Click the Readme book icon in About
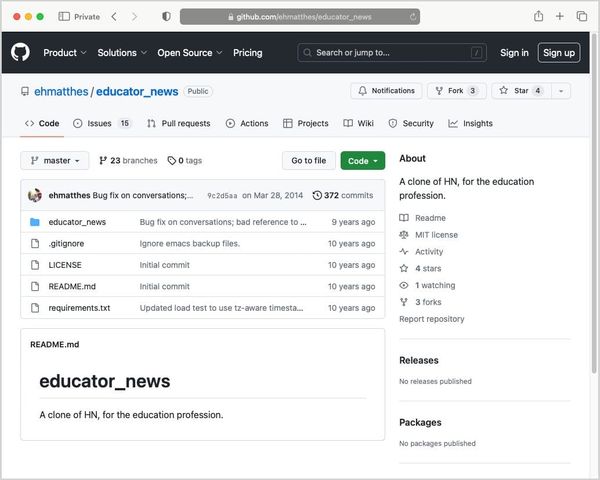 tap(404, 218)
